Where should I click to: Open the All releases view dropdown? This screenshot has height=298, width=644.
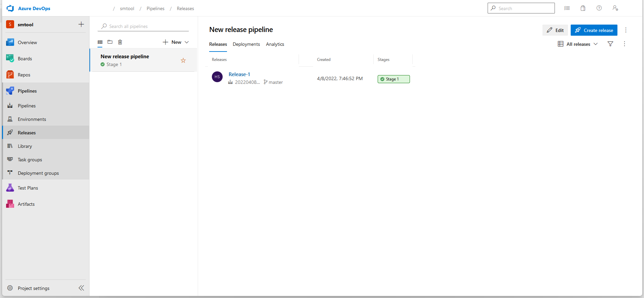(578, 44)
